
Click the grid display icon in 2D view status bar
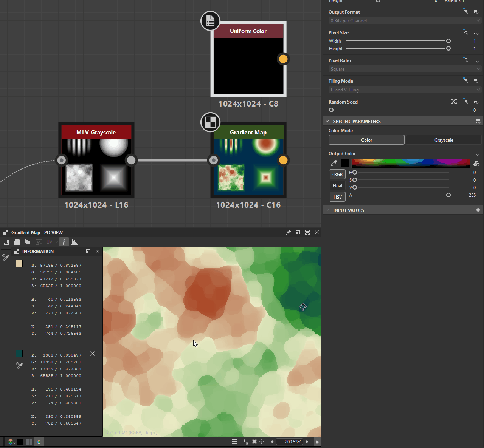[234, 441]
